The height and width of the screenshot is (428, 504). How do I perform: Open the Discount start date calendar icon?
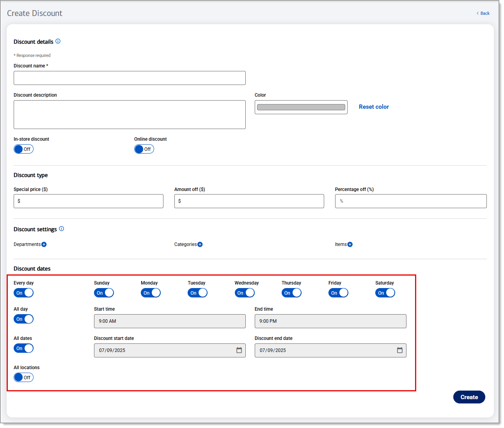tap(239, 350)
